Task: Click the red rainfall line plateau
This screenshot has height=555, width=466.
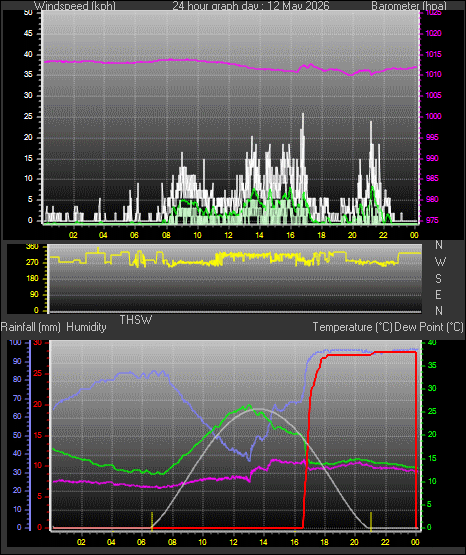Action: coord(368,353)
